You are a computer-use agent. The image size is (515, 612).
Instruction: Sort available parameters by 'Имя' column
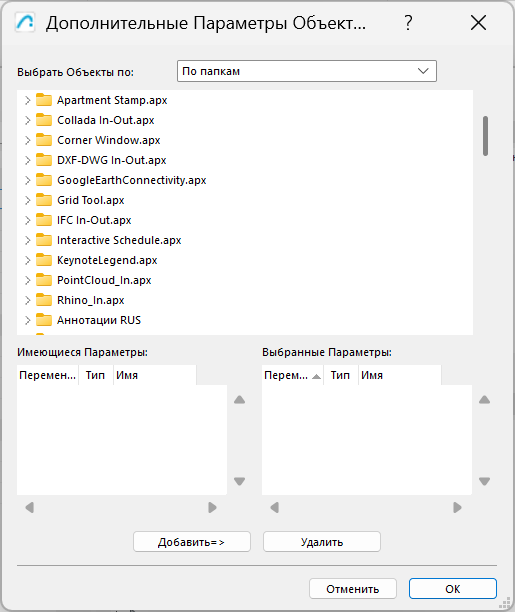point(155,375)
